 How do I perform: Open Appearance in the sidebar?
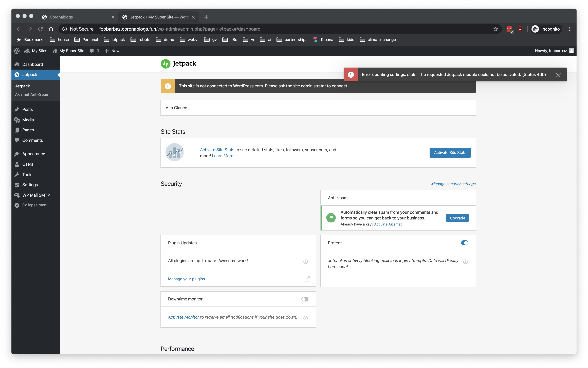[35, 154]
